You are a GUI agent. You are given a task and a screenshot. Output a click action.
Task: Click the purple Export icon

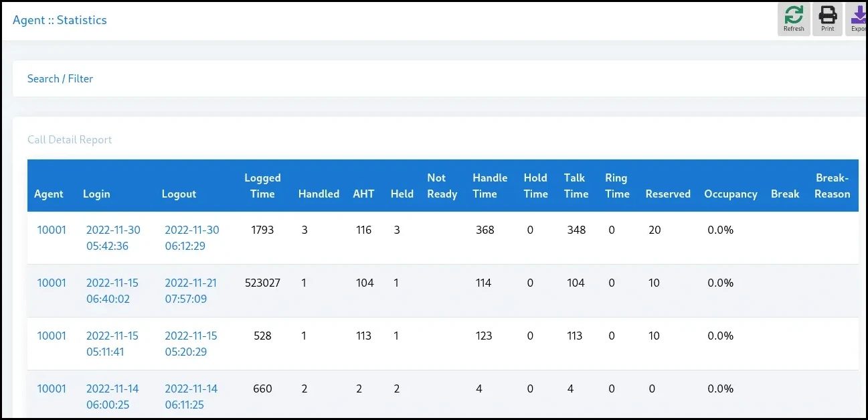pos(859,18)
